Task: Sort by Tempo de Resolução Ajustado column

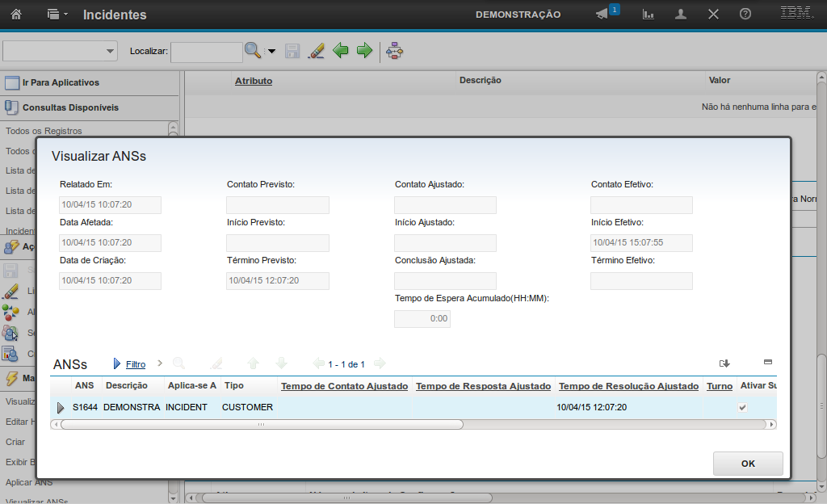Action: click(628, 386)
